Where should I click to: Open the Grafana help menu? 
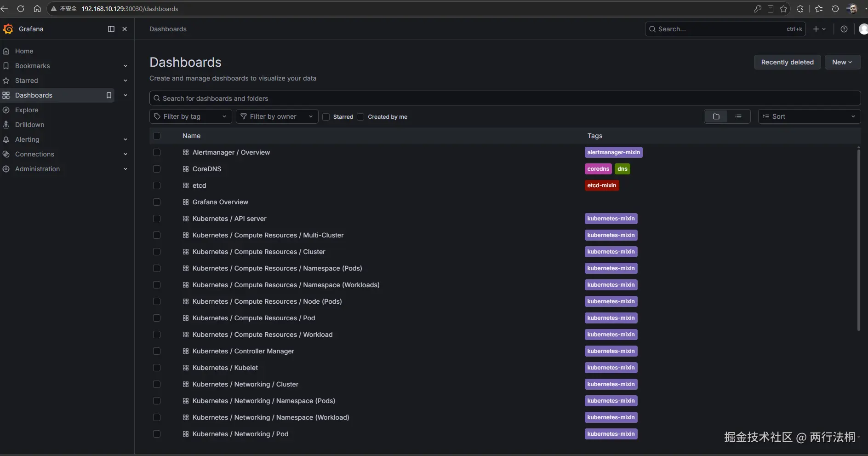tap(844, 29)
